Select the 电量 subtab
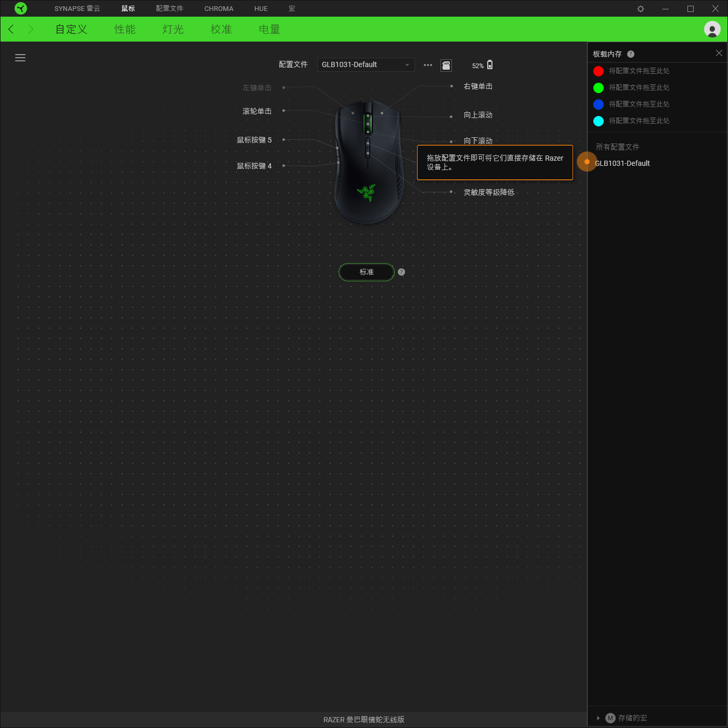The width and height of the screenshot is (728, 728). pyautogui.click(x=269, y=29)
